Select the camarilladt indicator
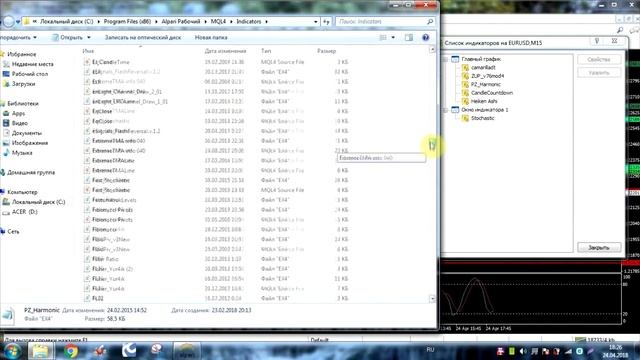The image size is (640, 360). click(x=483, y=68)
